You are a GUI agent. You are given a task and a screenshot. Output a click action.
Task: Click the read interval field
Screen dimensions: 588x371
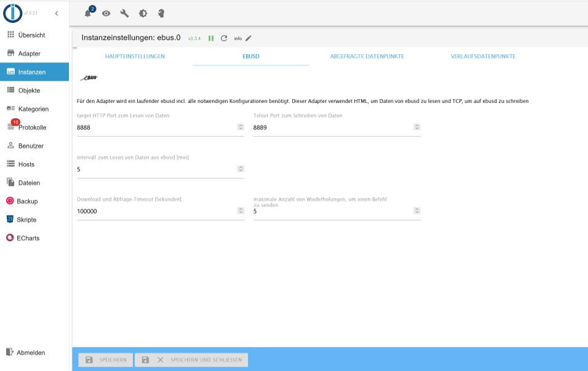point(161,169)
